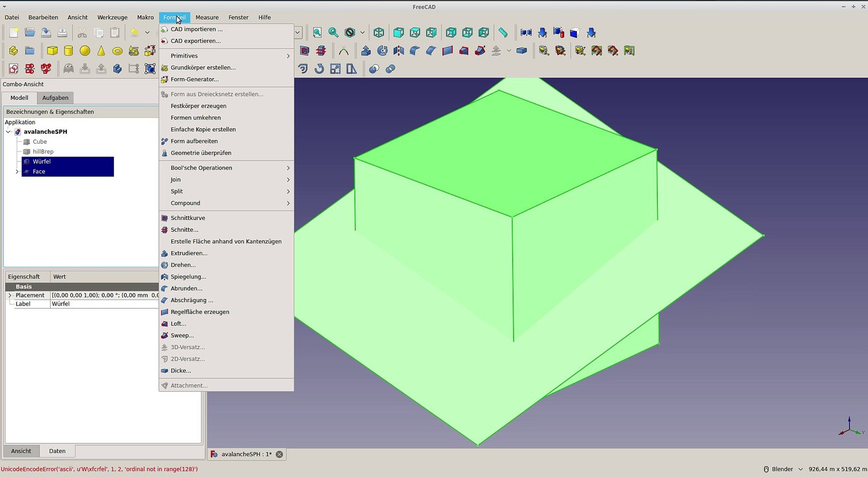
Task: Switch to the Aufgaben tab
Action: point(55,98)
